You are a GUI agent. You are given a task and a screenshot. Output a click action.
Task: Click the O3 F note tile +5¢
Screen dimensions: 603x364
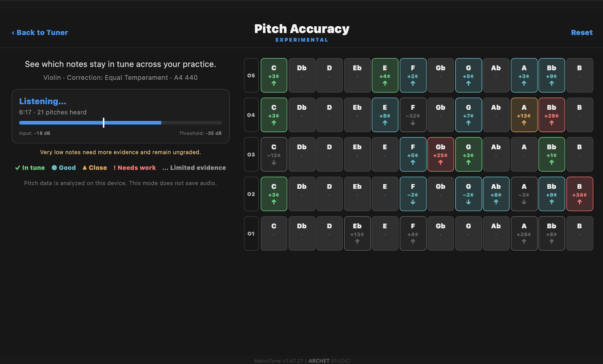tap(413, 154)
